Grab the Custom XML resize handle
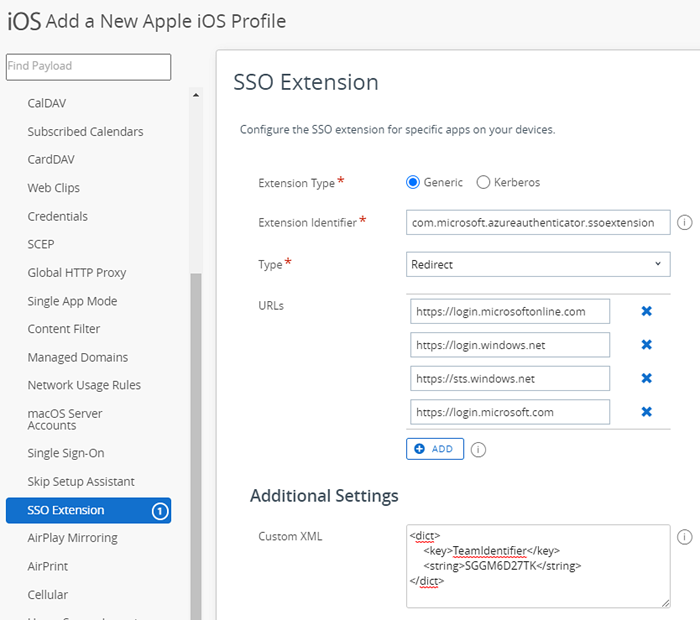Image resolution: width=700 pixels, height=620 pixels. coord(665,603)
